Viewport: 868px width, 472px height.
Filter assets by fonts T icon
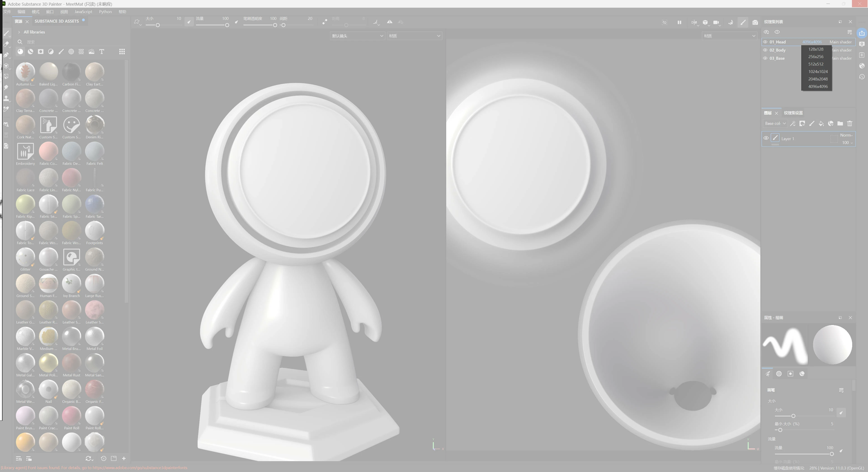point(102,52)
